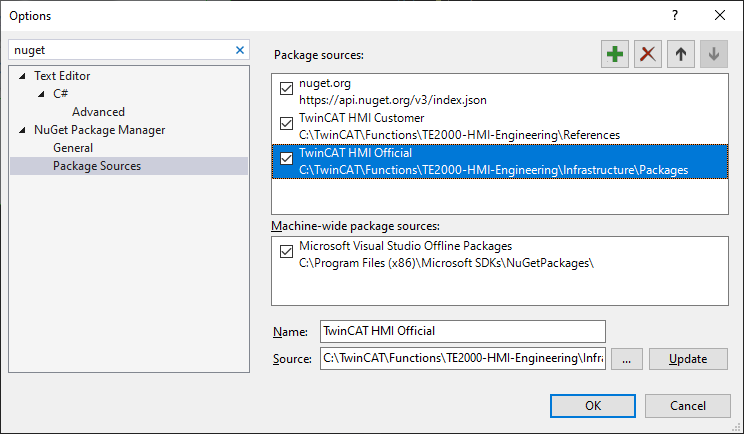Cancel the Options dialog
744x434 pixels.
point(688,406)
